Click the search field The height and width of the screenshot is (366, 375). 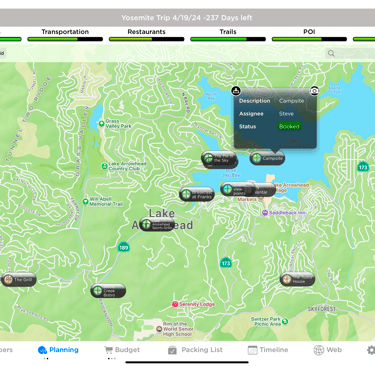pyautogui.click(x=350, y=53)
